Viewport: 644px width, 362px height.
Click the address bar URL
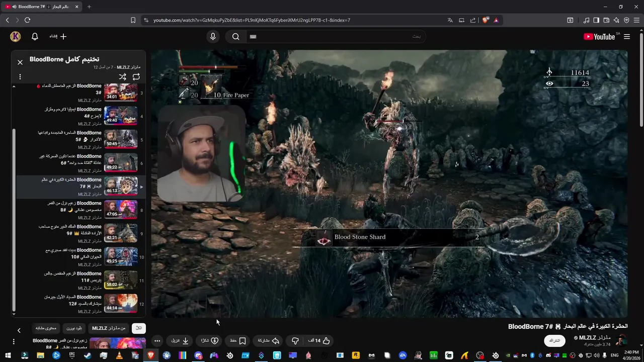coord(252,20)
